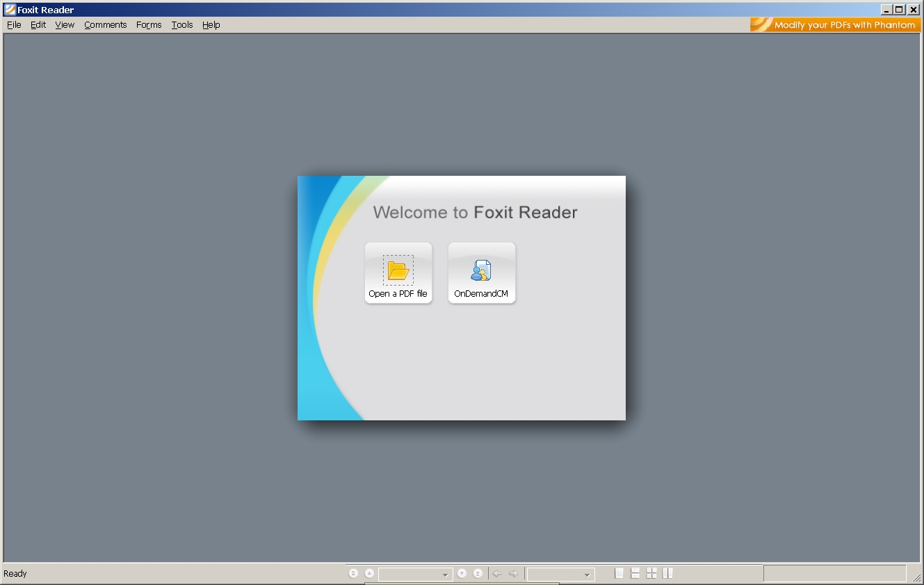
Task: Click the resize grip at window corner
Action: click(917, 578)
